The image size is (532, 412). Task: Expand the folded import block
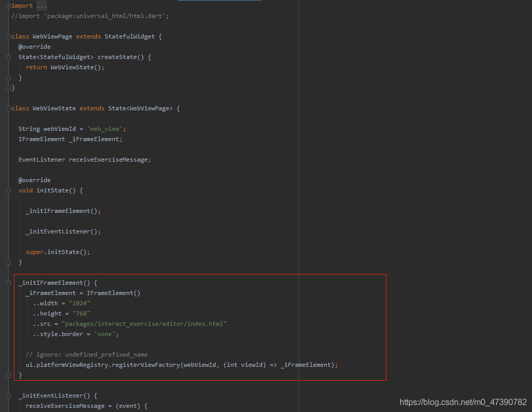(x=9, y=6)
